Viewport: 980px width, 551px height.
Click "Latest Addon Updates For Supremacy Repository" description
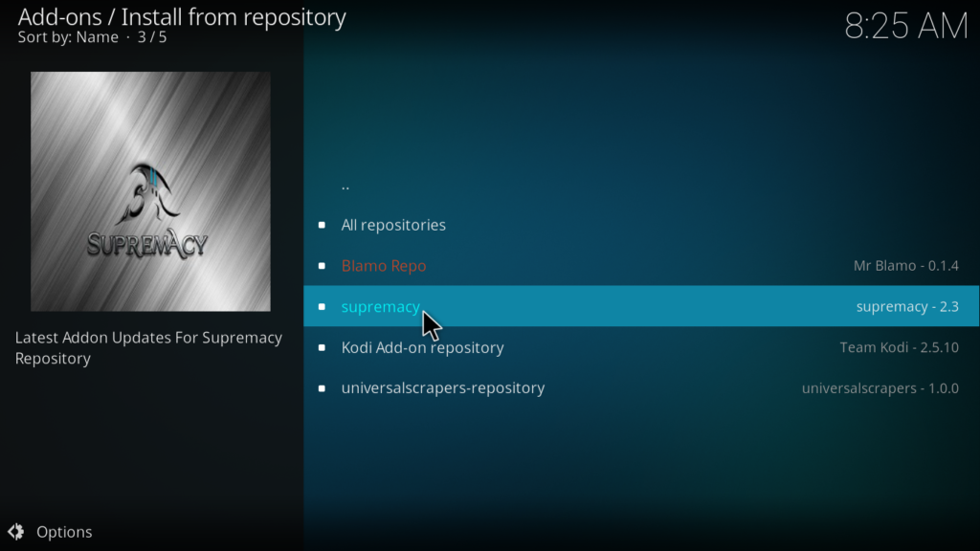click(x=148, y=348)
